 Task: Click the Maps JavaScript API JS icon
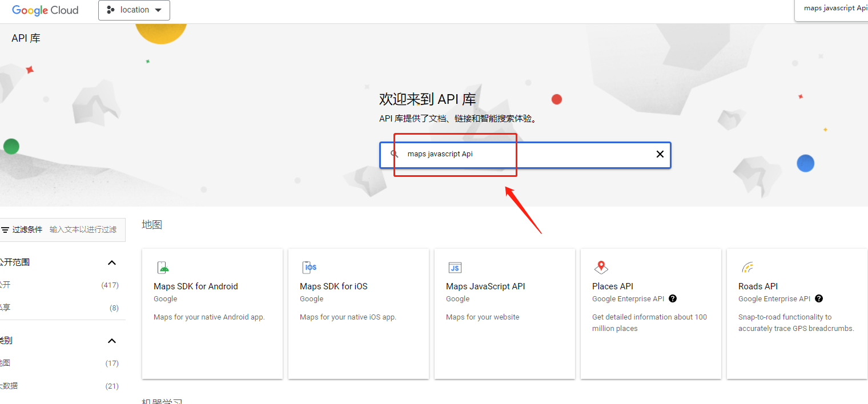click(x=455, y=268)
